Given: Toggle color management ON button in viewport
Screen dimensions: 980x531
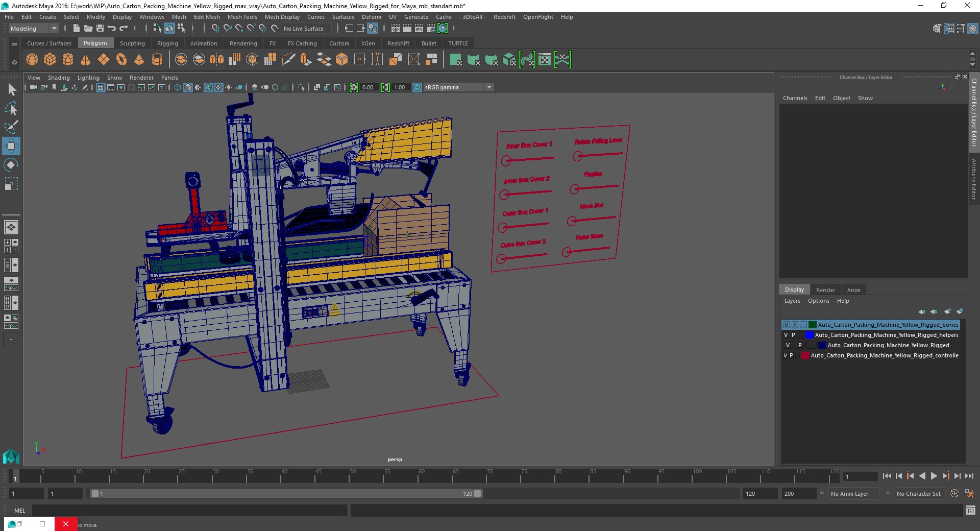Looking at the screenshot, I should 417,87.
